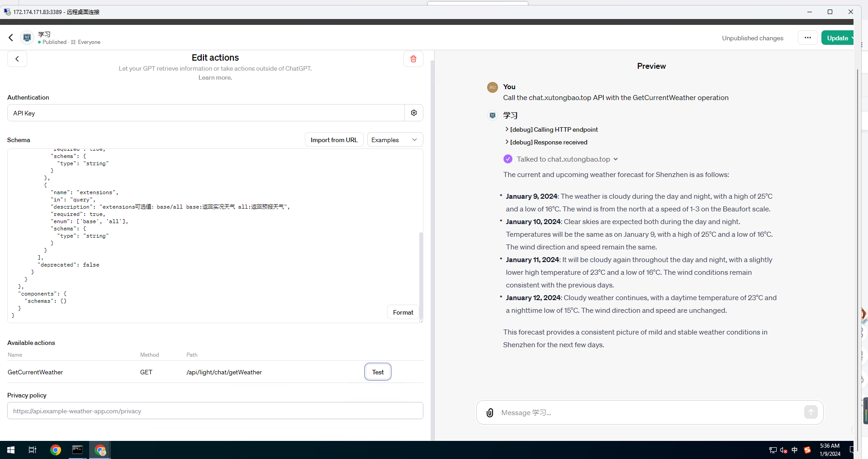This screenshot has height=459, width=868.
Task: Expand the Examples dropdown
Action: click(x=394, y=140)
